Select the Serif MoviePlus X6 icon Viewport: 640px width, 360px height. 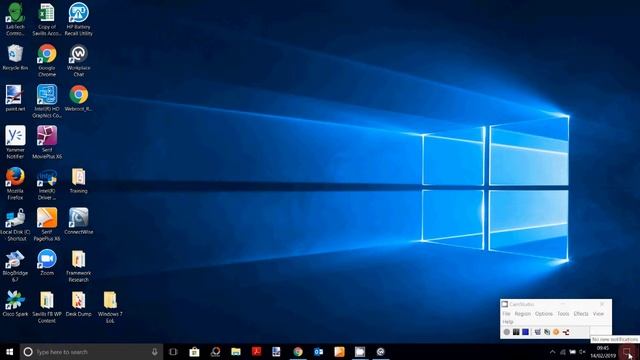tap(47, 142)
